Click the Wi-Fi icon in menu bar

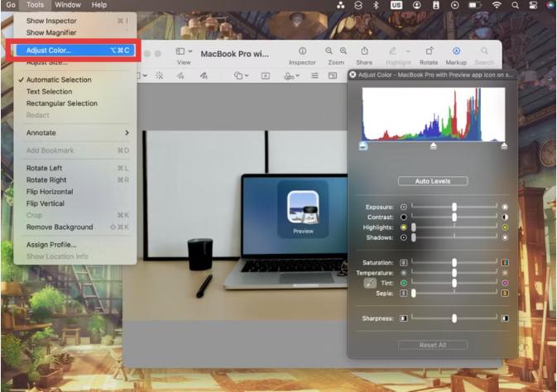[x=497, y=5]
